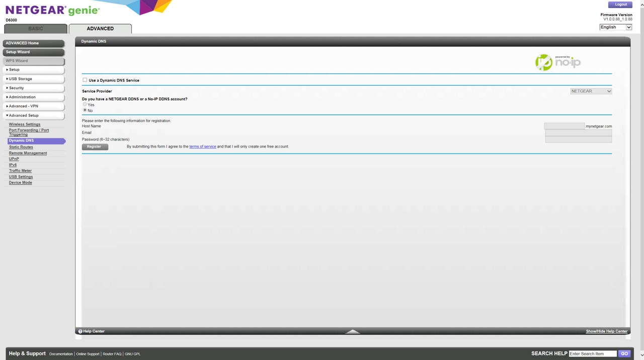
Task: Open Online Support link
Action: (88, 354)
